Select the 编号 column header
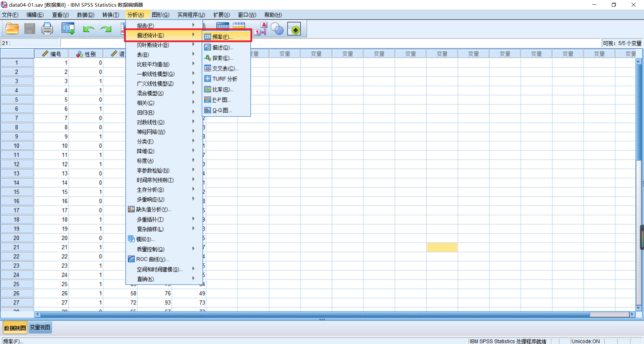 pyautogui.click(x=52, y=54)
